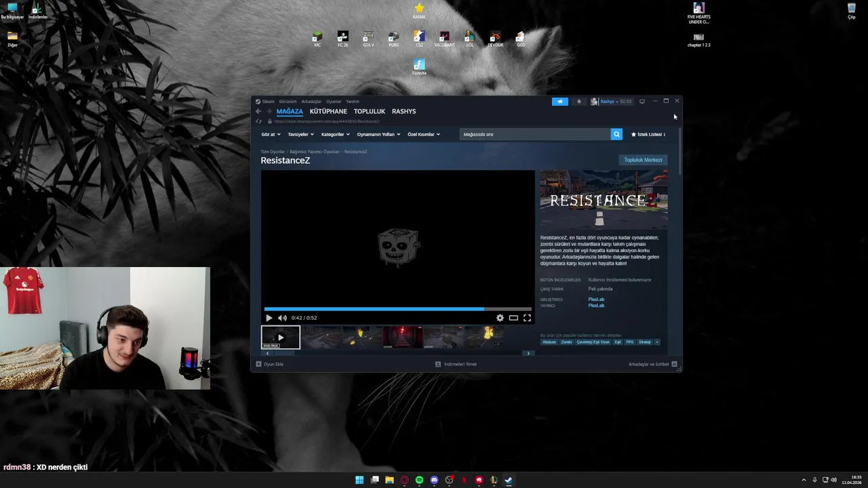This screenshot has height=488, width=868.
Task: Select the Aksiyon tag
Action: [549, 342]
